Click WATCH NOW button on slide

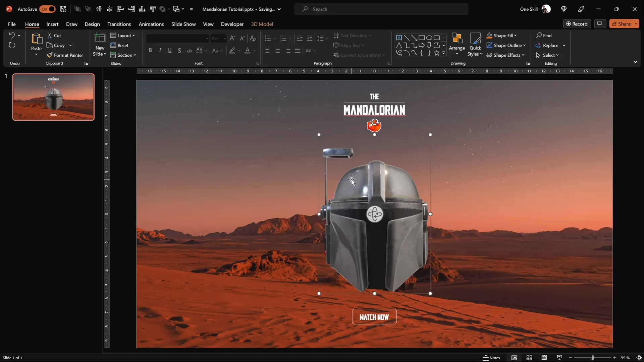tap(374, 317)
